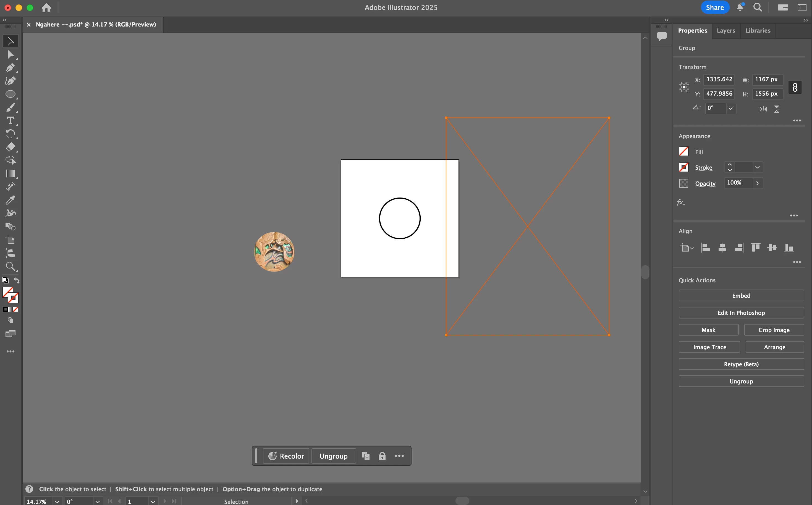Open the Comments panel icon
812x505 pixels.
tap(661, 36)
